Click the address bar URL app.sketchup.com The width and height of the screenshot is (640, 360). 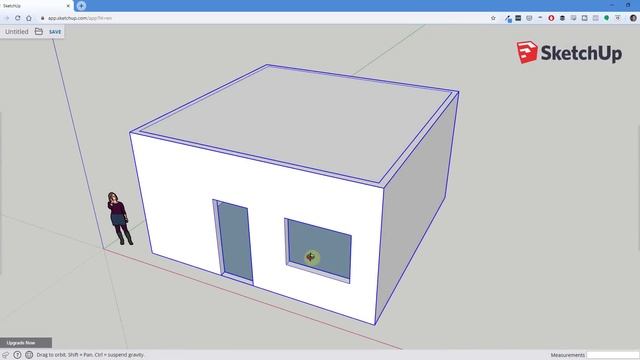click(80, 18)
